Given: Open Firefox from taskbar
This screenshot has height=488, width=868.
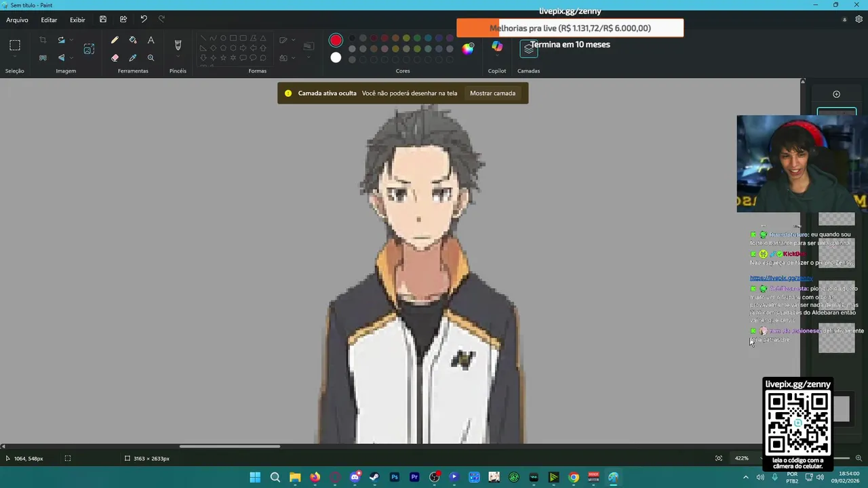Looking at the screenshot, I should (x=315, y=477).
